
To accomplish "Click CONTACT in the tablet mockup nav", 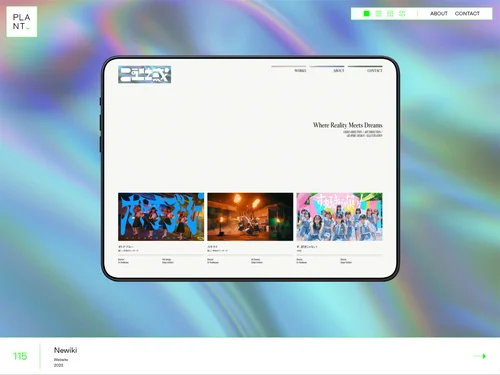I will tap(375, 71).
